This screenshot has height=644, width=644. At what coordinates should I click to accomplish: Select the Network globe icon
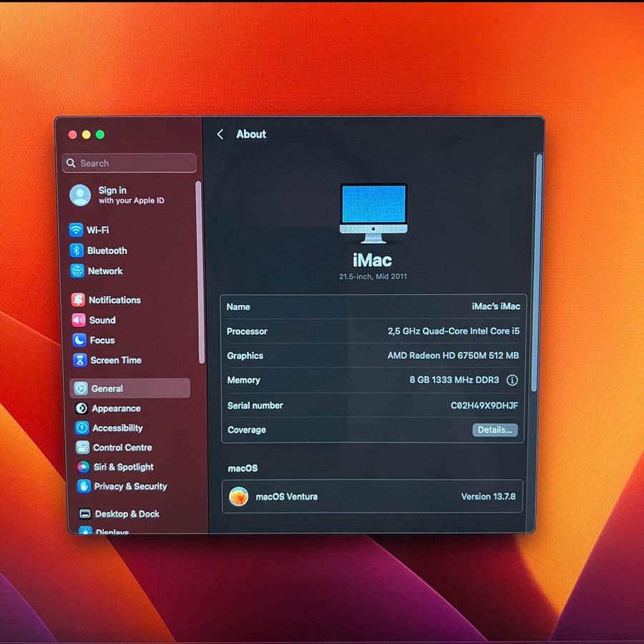click(77, 270)
